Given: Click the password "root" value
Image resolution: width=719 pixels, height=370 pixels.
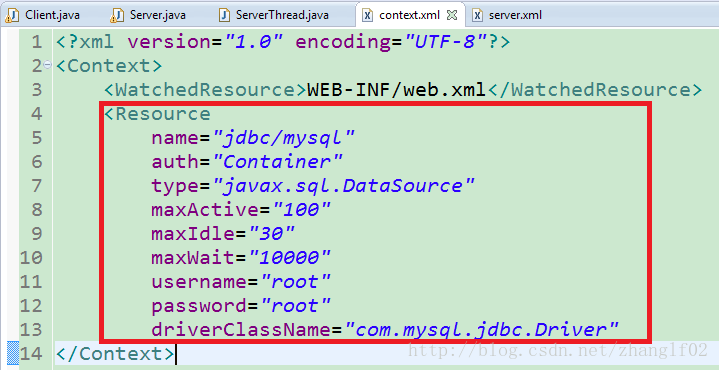Looking at the screenshot, I should (x=295, y=305).
